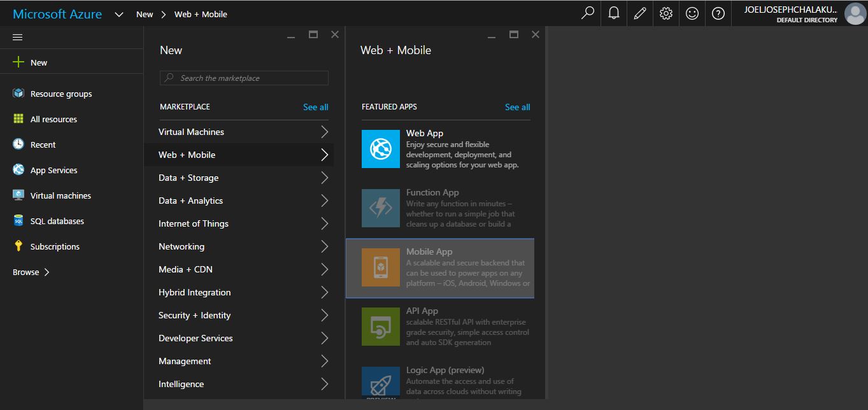Image resolution: width=868 pixels, height=410 pixels.
Task: Open portal settings gear
Action: coord(666,13)
